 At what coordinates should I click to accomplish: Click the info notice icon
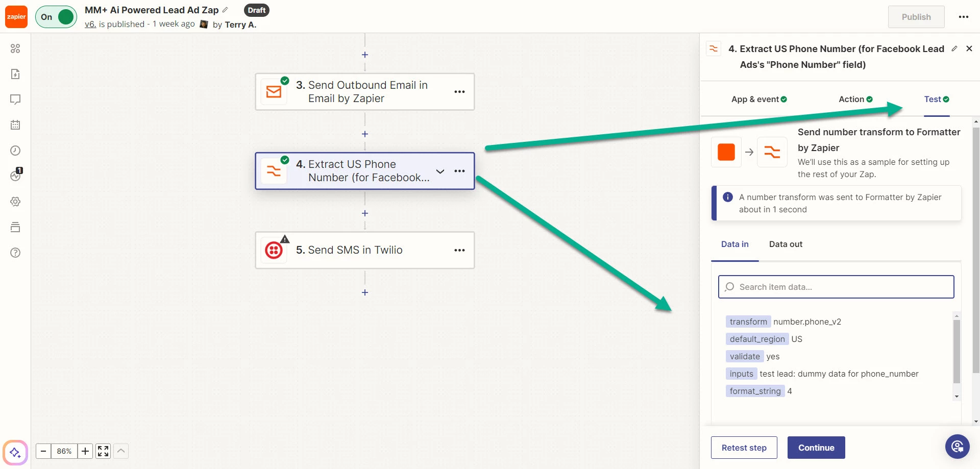point(728,197)
